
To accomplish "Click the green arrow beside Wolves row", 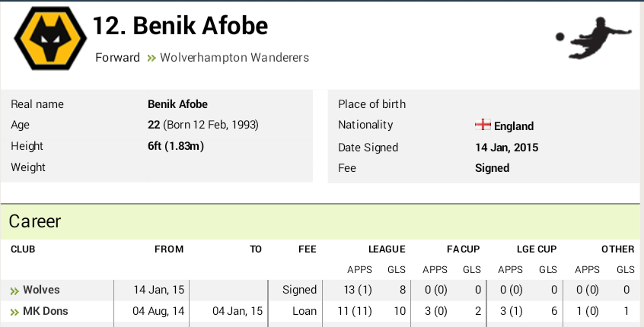I will click(14, 291).
